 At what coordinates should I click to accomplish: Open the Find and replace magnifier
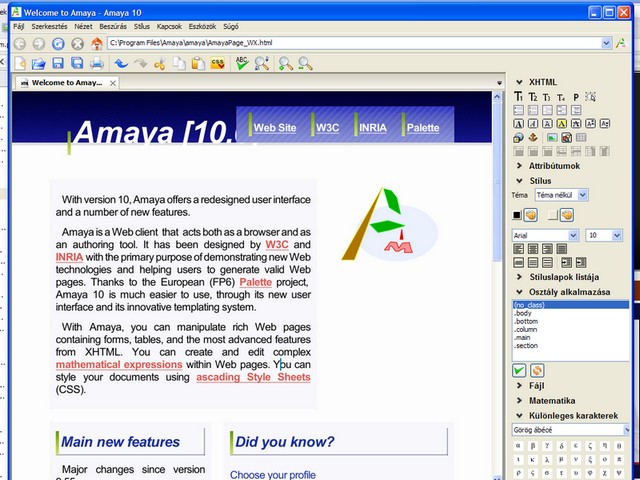(262, 63)
